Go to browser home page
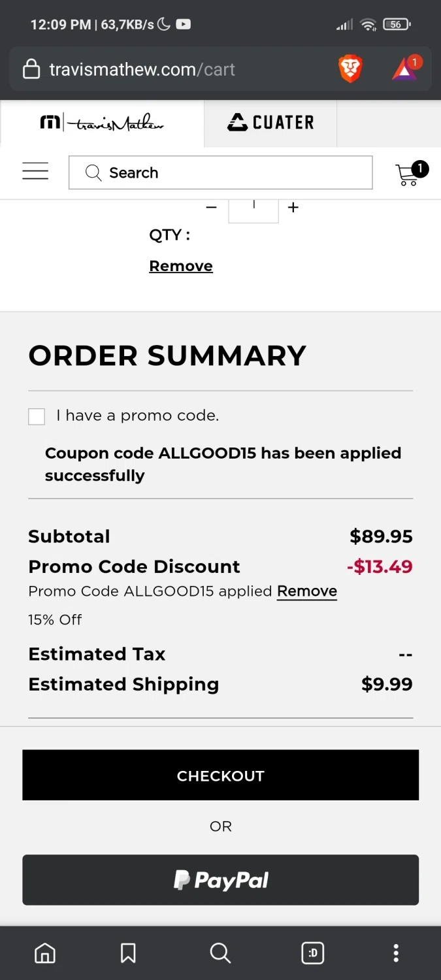441x980 pixels. (45, 953)
